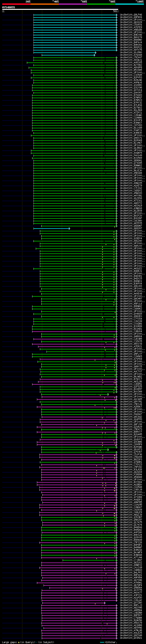The width and height of the screenshot is (146, 644).
Task: Click the short cyan bar of Q0JMM0
Action: pyautogui.click(x=65, y=53)
